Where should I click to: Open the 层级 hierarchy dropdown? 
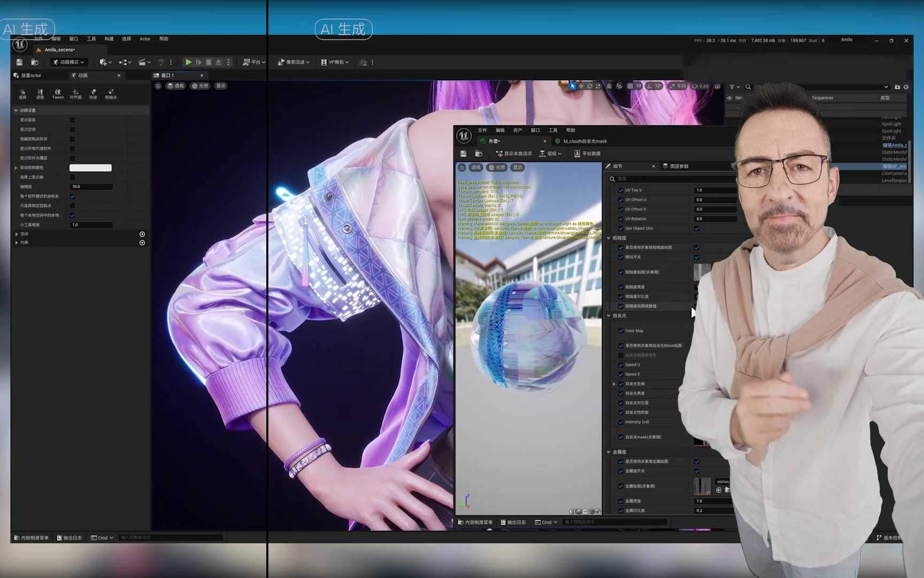click(x=550, y=154)
